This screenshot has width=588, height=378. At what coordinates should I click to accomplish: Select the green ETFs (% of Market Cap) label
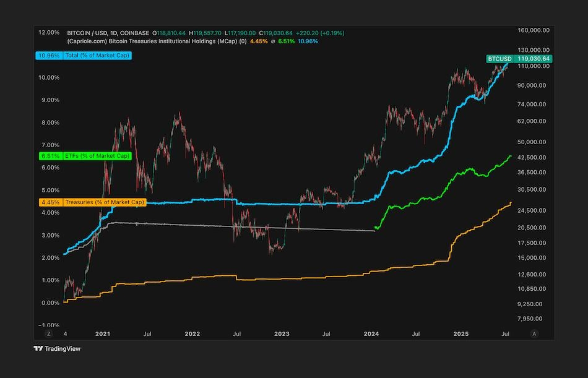coord(97,156)
